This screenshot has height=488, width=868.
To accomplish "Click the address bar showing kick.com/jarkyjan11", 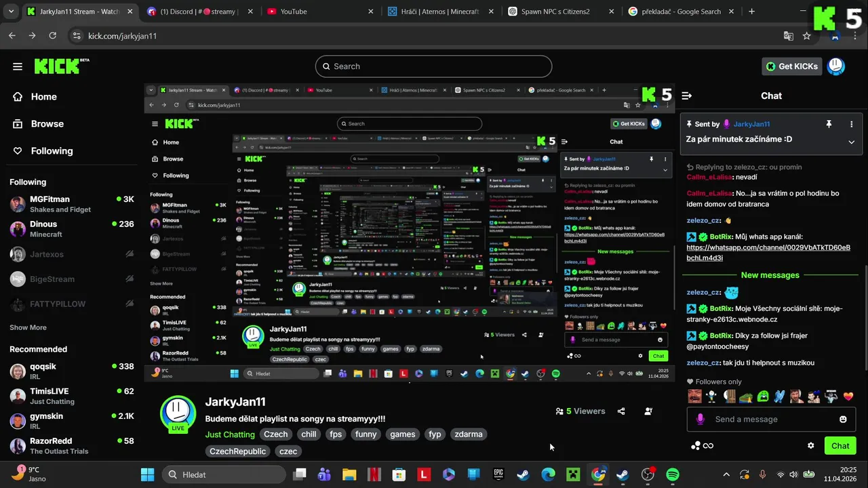I will pyautogui.click(x=122, y=36).
